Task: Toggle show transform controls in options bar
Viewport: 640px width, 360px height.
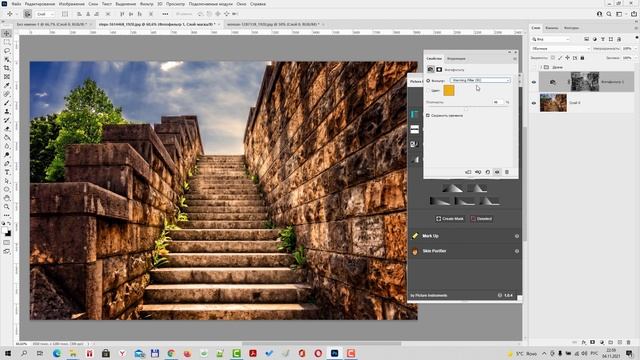Action: coord(65,14)
